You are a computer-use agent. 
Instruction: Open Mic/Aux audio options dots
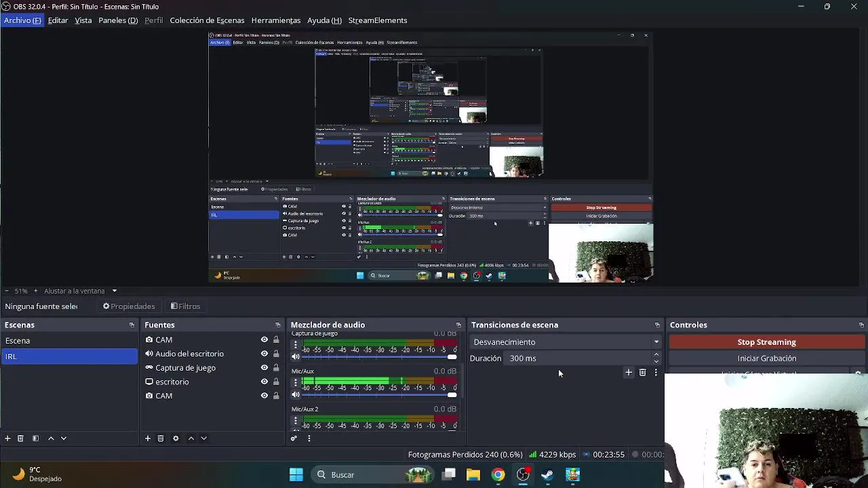(x=296, y=383)
